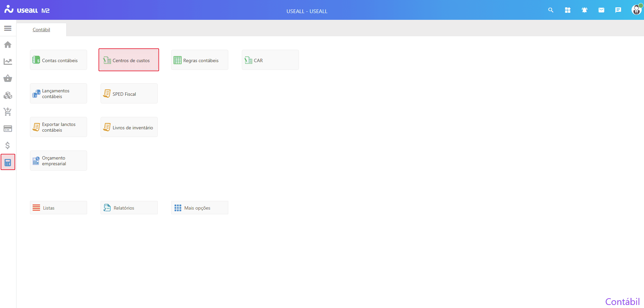Click the shopping cart sidebar icon
Viewport: 644px width, 308px height.
pyautogui.click(x=8, y=112)
